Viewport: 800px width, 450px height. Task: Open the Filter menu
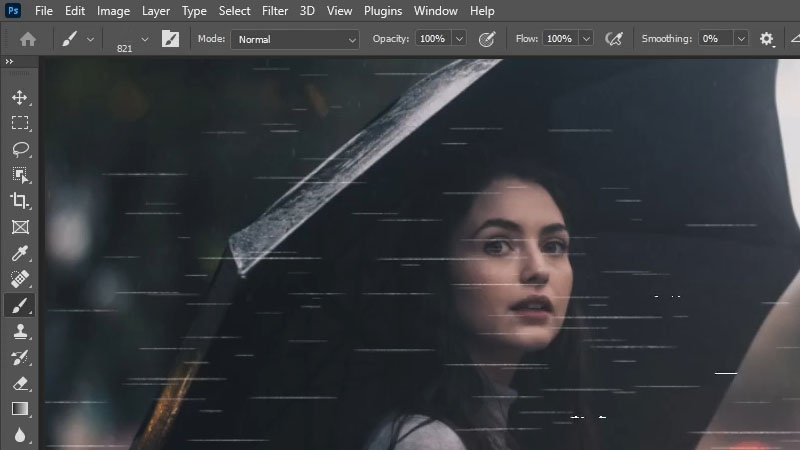pos(275,11)
